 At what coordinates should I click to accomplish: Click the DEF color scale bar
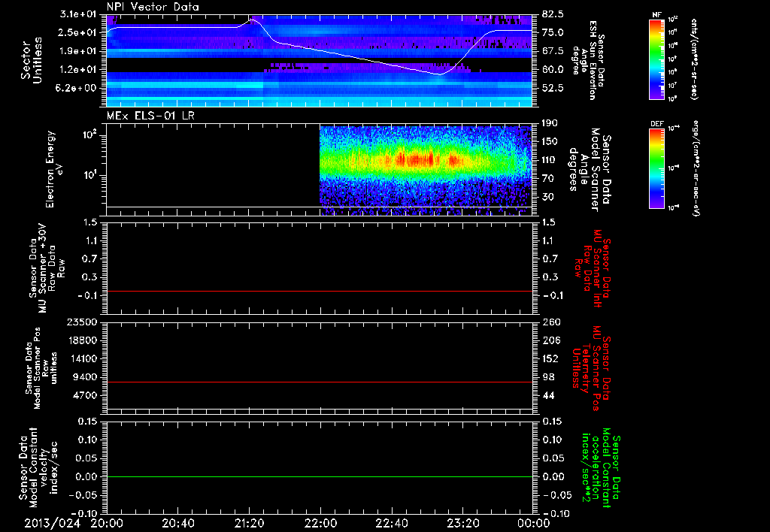coord(655,168)
